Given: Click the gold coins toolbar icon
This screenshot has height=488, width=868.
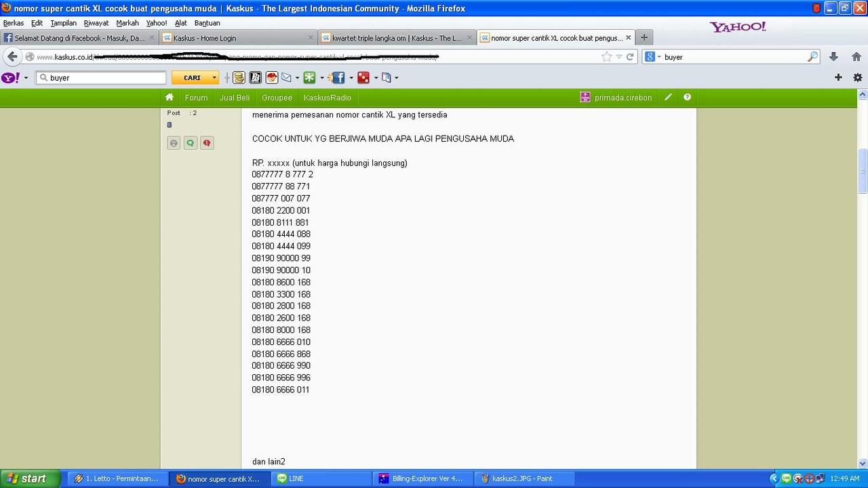Looking at the screenshot, I should click(239, 78).
